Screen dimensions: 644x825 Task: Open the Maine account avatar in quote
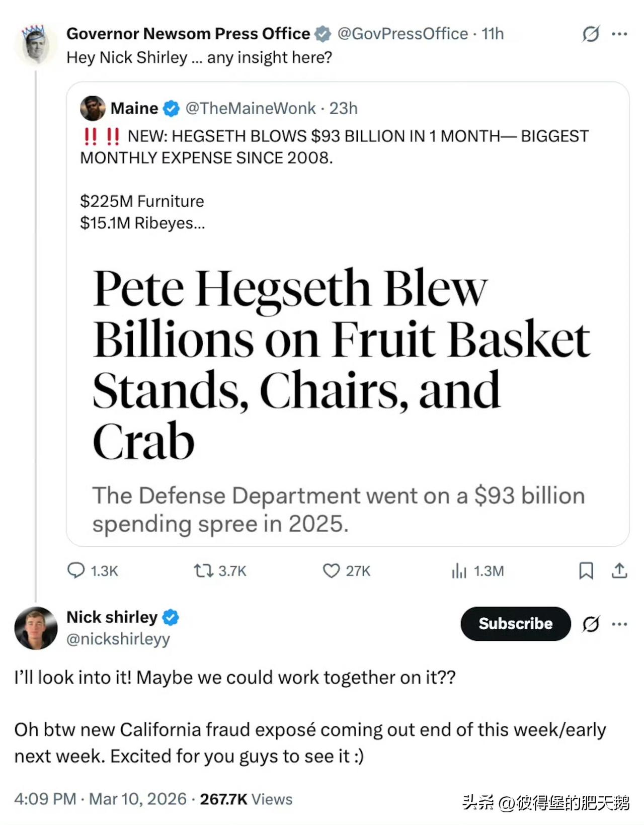[93, 108]
